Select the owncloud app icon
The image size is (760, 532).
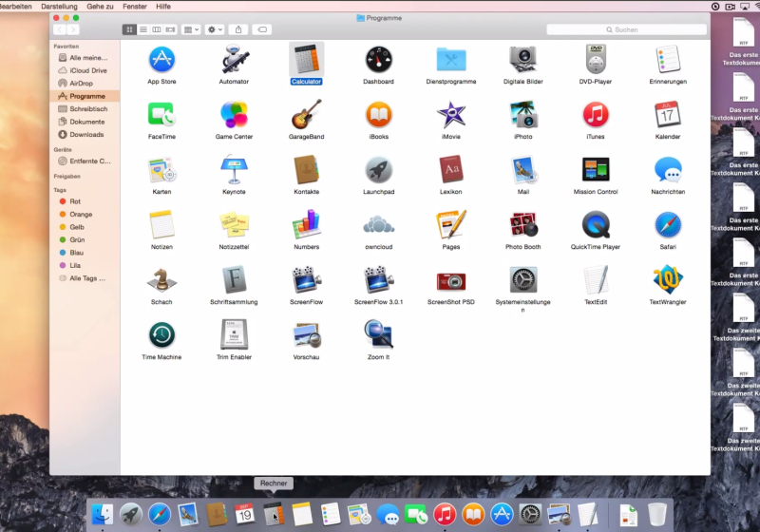(x=378, y=225)
